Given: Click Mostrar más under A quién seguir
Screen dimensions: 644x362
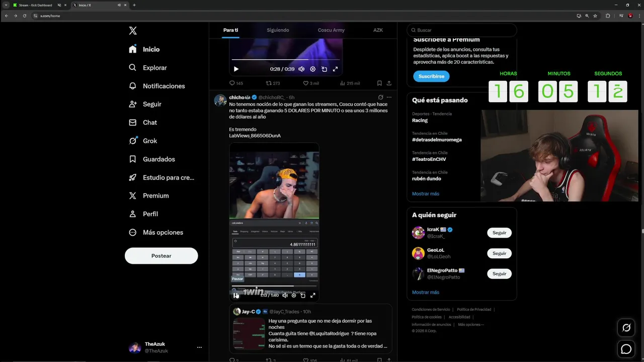Looking at the screenshot, I should 426,292.
